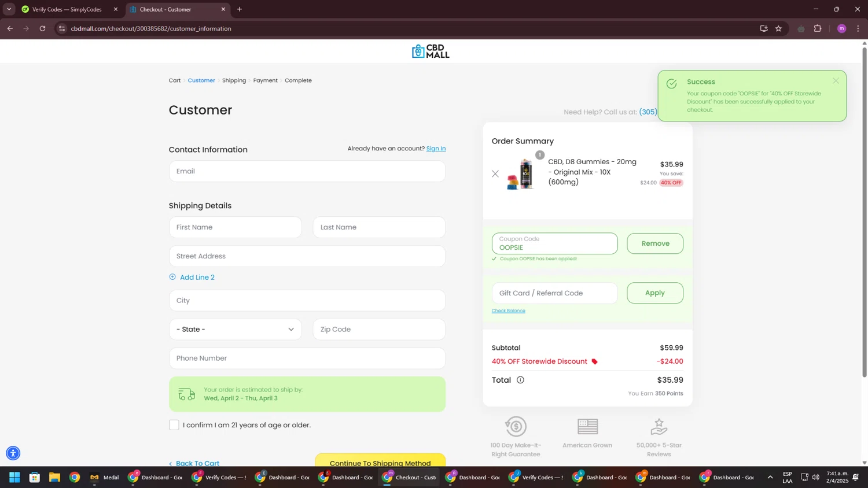Screen dimensions: 868x488
Task: Click the Total info icon
Action: pyautogui.click(x=520, y=380)
